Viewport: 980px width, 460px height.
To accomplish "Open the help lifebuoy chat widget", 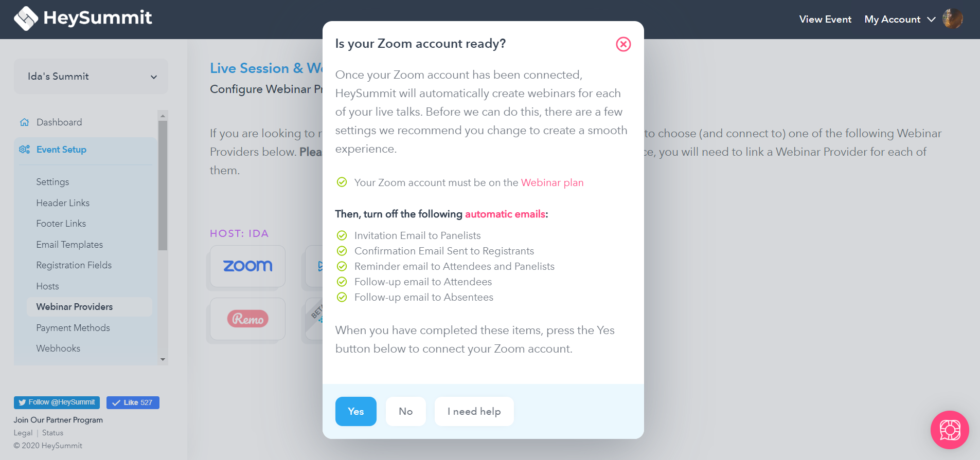I will [x=950, y=430].
